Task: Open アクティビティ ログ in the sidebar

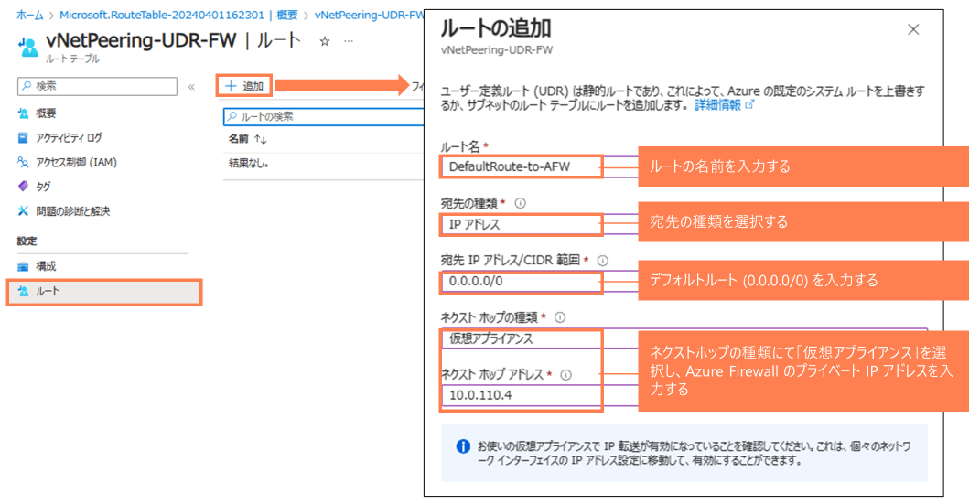Action: tap(69, 137)
